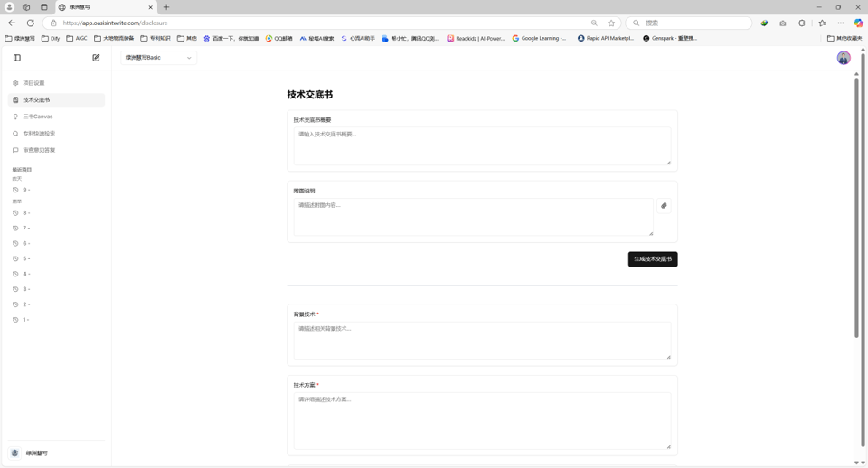Favorite this page with the star icon
Image resolution: width=868 pixels, height=468 pixels.
pos(611,23)
